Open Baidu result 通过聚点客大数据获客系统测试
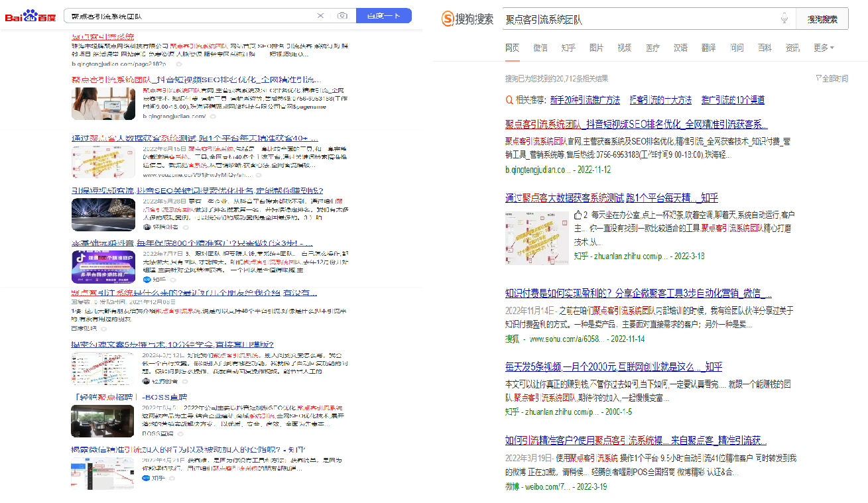Image resolution: width=868 pixels, height=503 pixels. (194, 138)
